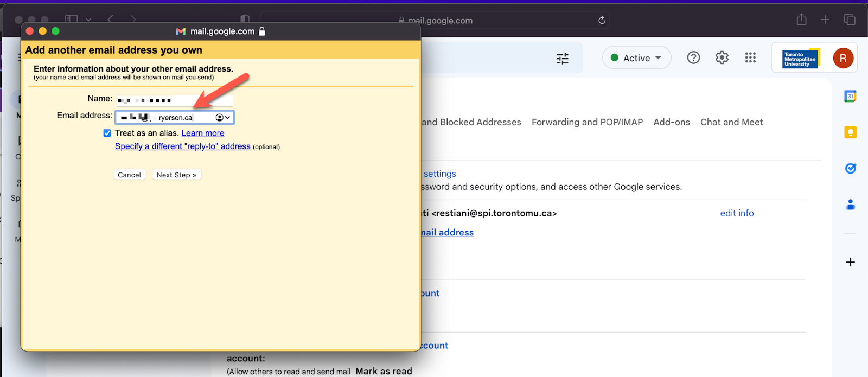Click the Help question mark icon
Viewport: 868px width, 377px height.
tap(693, 57)
